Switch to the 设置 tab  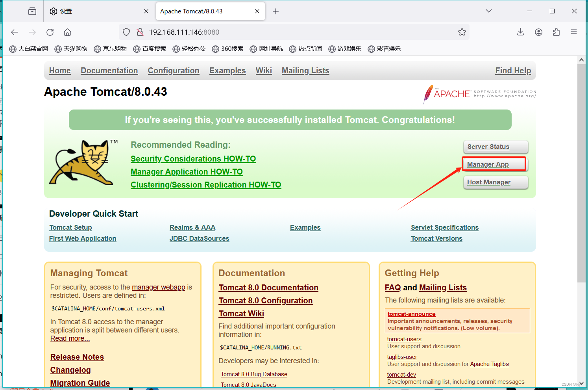[x=98, y=11]
